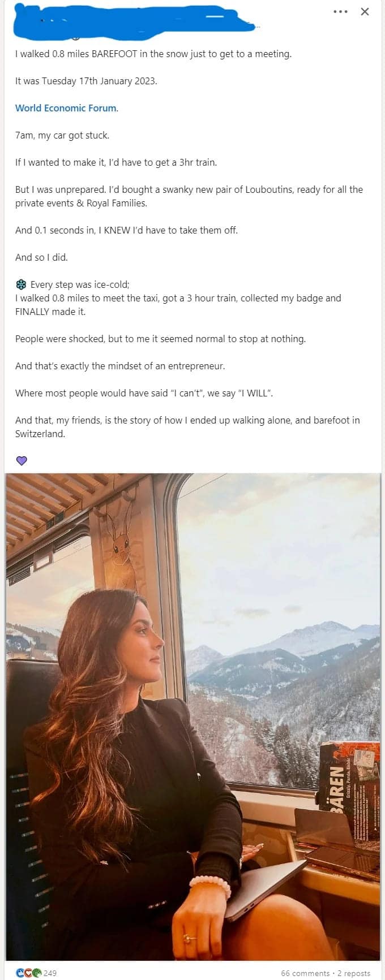Click the green celebrate reaction icon
The image size is (385, 980).
tap(36, 973)
